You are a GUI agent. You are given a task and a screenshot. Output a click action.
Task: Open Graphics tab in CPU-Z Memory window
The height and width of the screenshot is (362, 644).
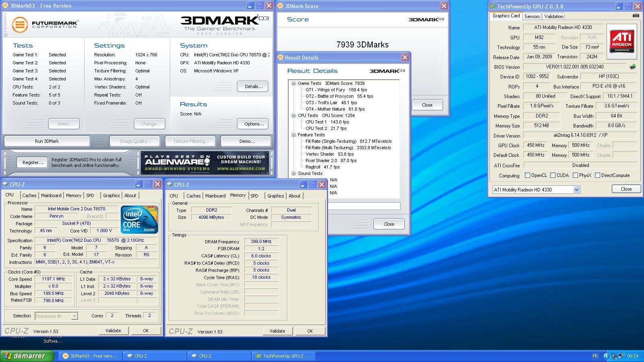275,196
